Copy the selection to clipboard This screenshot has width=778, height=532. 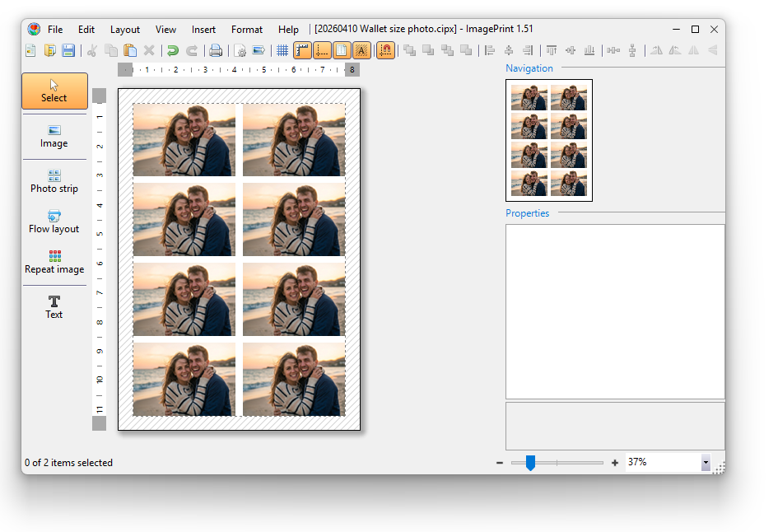coord(111,50)
